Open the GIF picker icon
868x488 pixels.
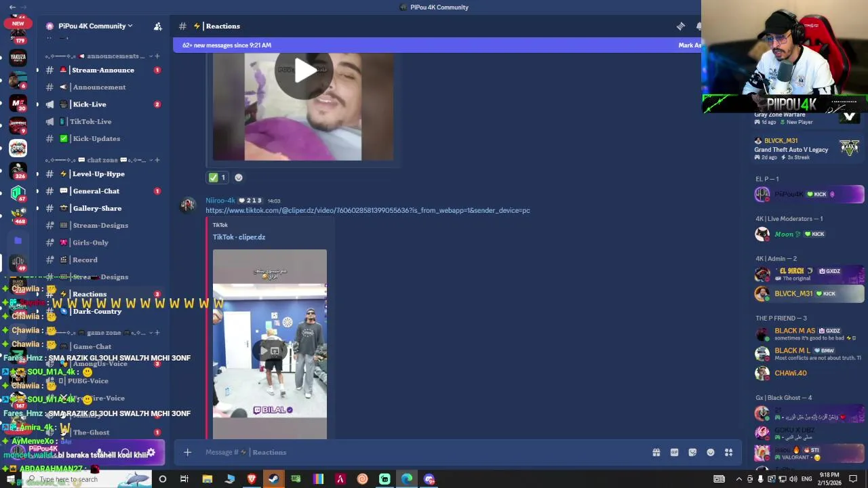(674, 452)
